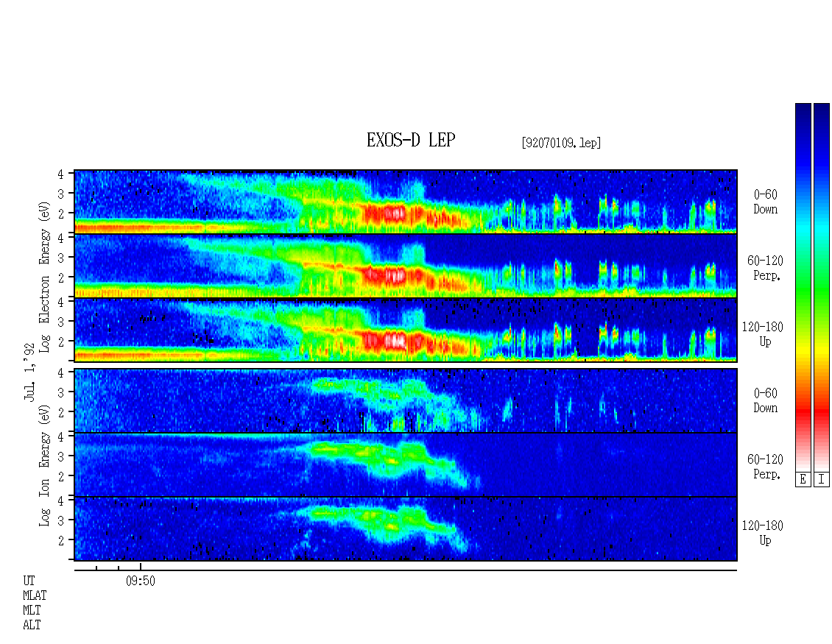This screenshot has width=832, height=644.
Task: Open the electron 60-120 Perp. spectrogram panel
Action: [406, 266]
